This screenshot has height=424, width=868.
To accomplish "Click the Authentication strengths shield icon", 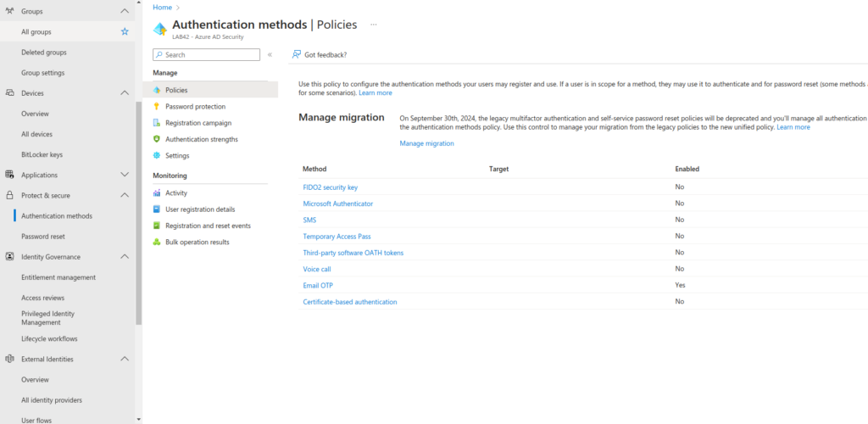I will point(157,139).
